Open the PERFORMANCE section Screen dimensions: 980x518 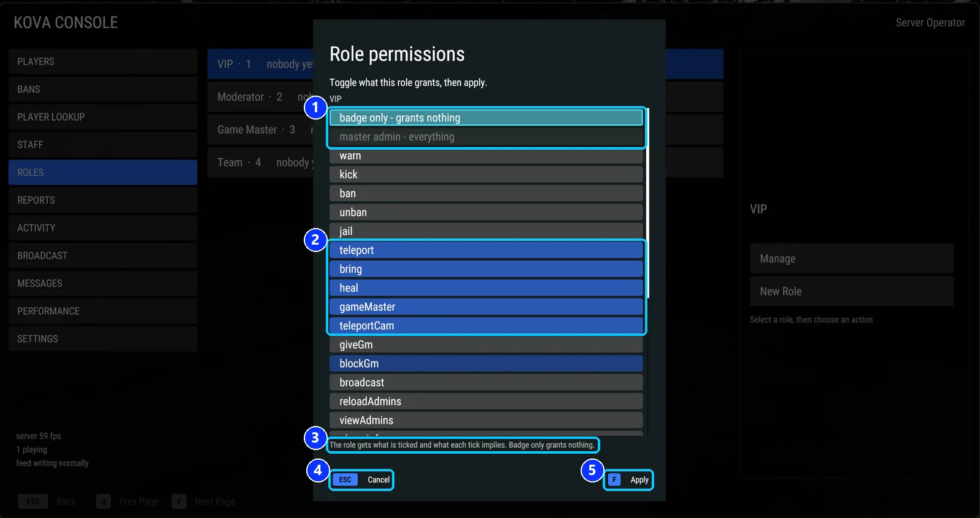(103, 311)
